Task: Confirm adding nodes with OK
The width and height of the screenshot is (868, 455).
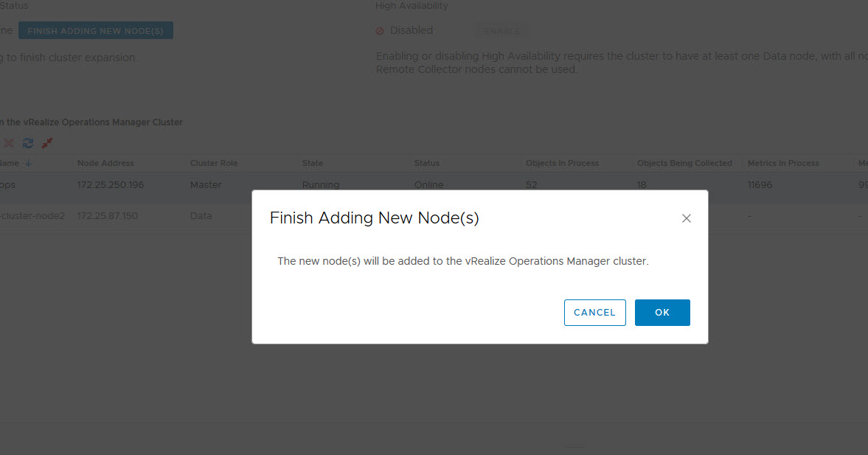Action: [662, 313]
